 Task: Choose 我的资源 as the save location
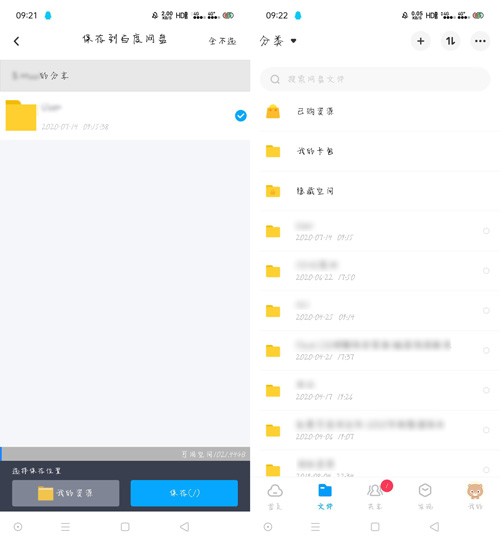pyautogui.click(x=66, y=493)
